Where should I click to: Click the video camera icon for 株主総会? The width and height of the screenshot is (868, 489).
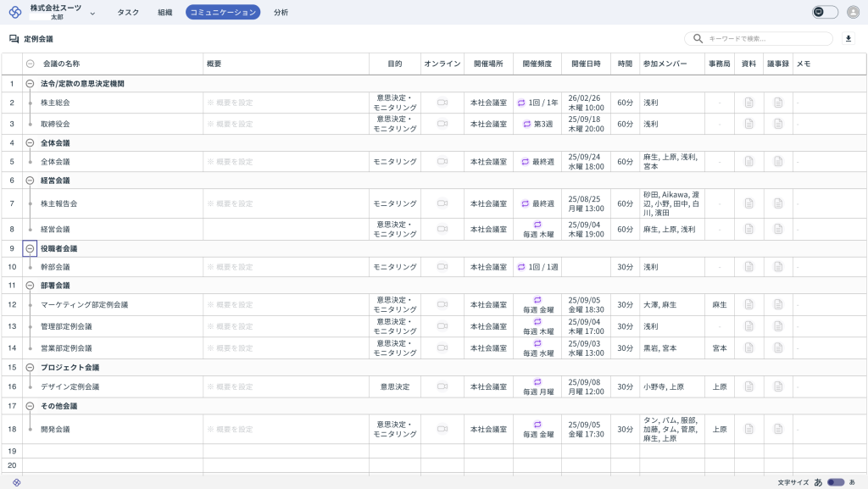(x=442, y=103)
